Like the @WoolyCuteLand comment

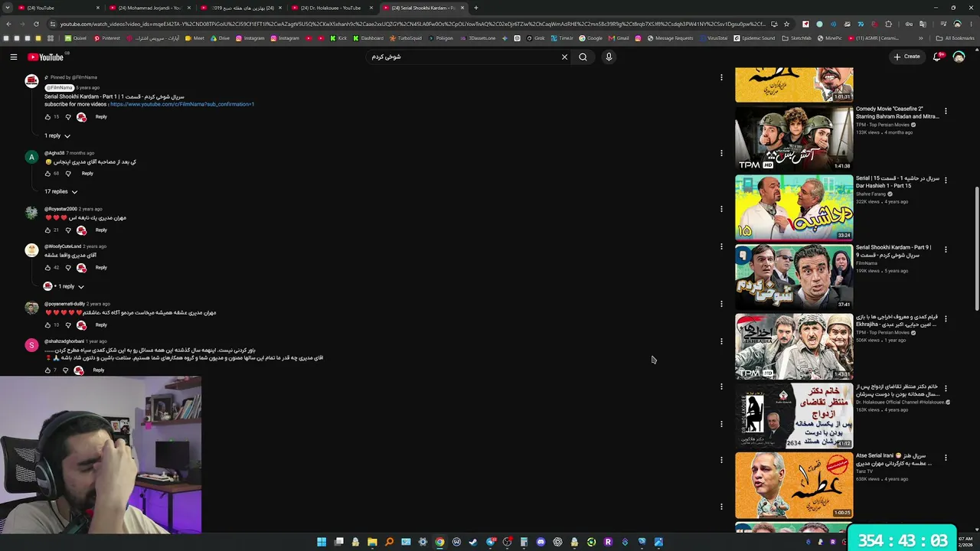47,268
